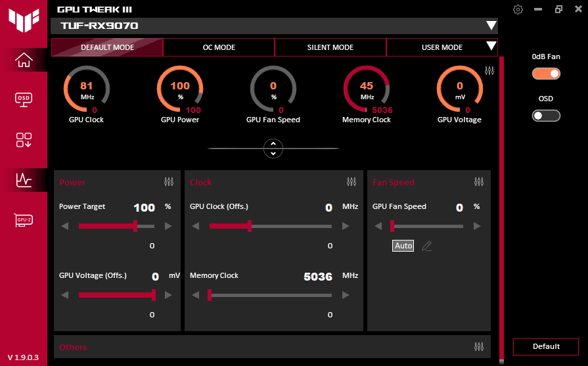Open the Home page in sidebar

tap(24, 60)
